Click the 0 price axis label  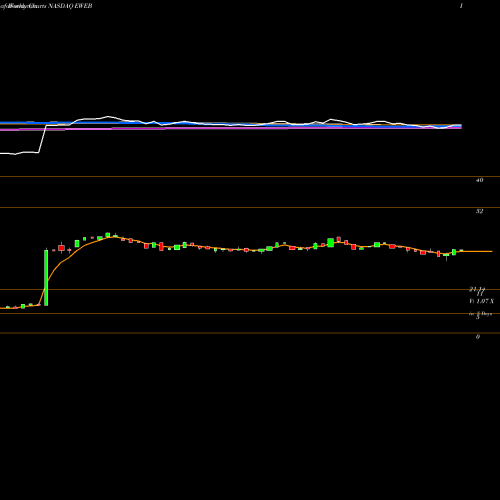[x=478, y=337]
